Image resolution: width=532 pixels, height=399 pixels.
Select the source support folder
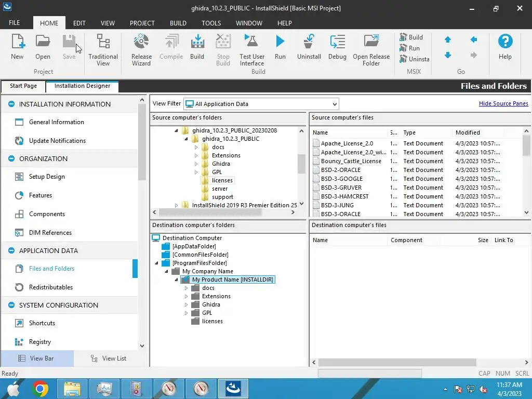(222, 197)
